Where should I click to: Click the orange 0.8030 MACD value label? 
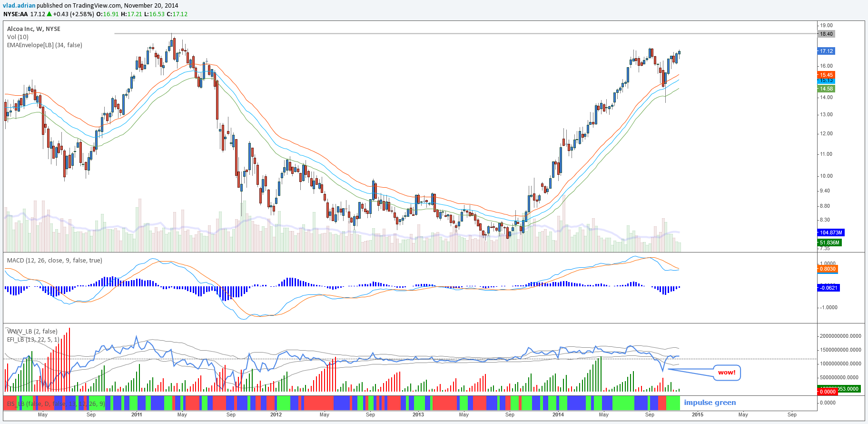click(x=828, y=269)
